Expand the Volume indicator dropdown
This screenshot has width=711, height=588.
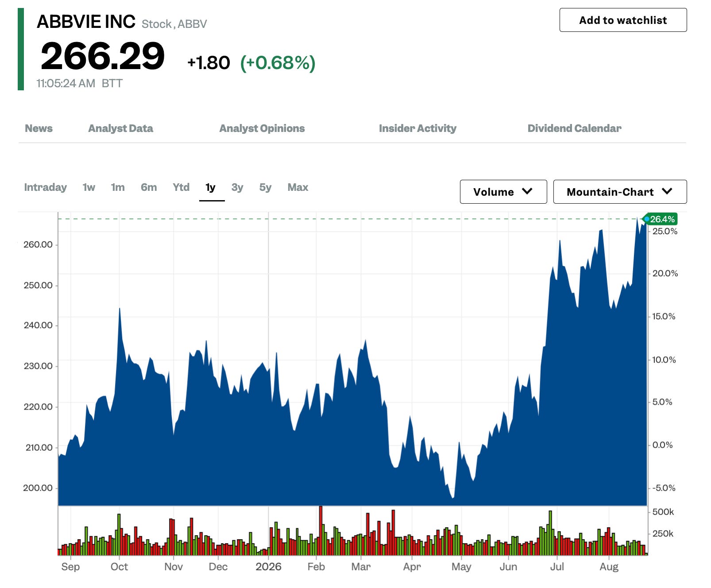coord(503,192)
